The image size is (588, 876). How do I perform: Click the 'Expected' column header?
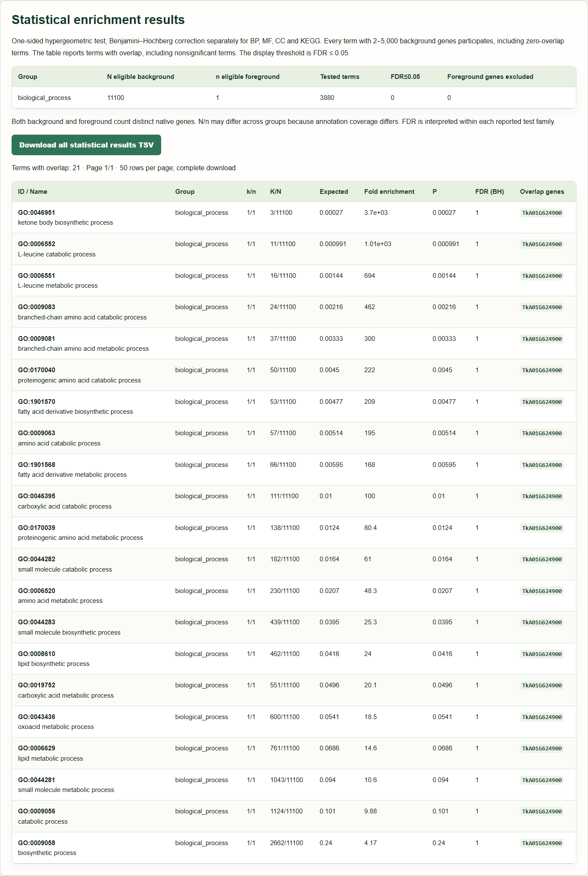pyautogui.click(x=334, y=192)
